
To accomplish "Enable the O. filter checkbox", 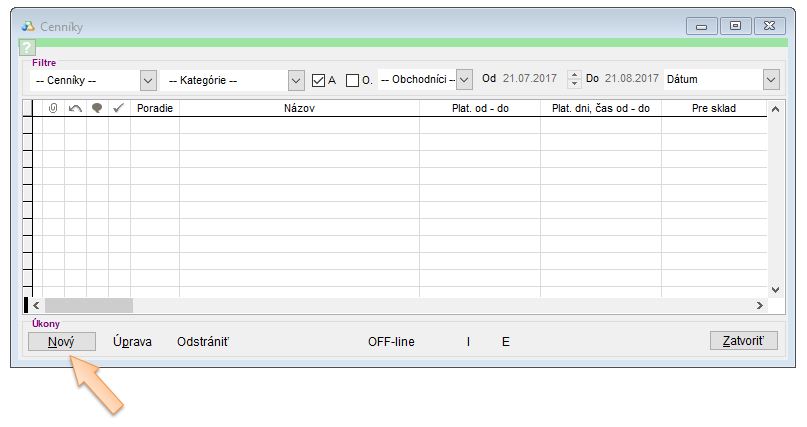I will (352, 80).
